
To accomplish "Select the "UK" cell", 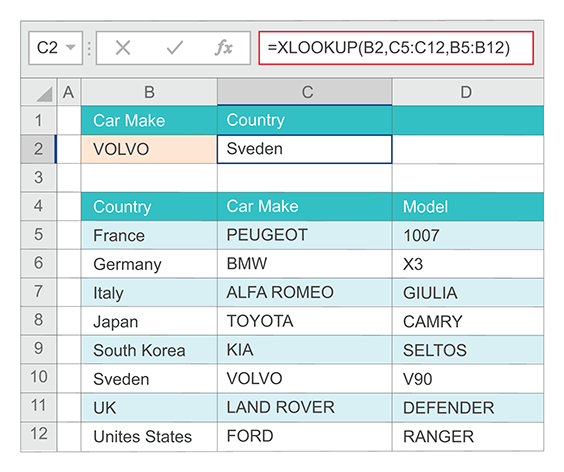I will pos(149,407).
